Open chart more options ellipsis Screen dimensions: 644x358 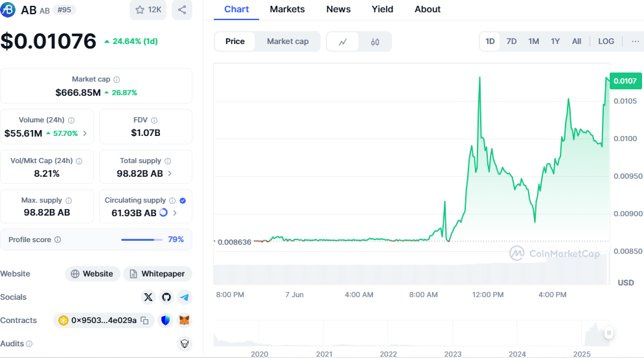point(636,41)
